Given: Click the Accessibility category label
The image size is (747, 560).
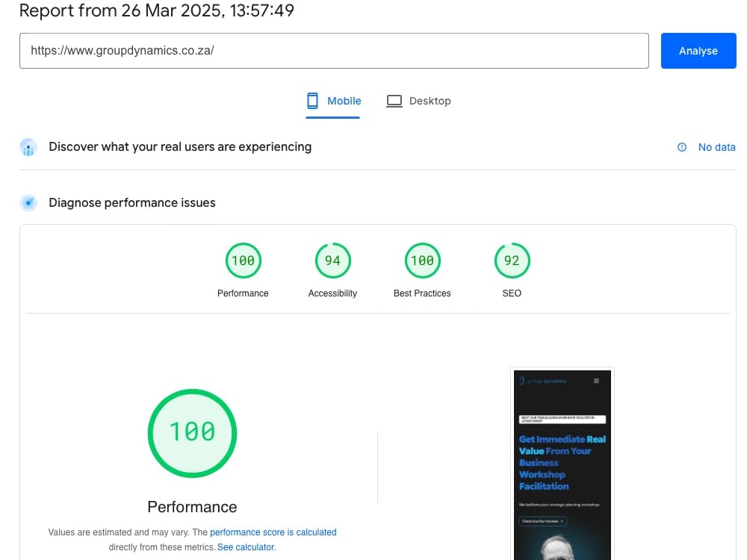Looking at the screenshot, I should coord(332,293).
